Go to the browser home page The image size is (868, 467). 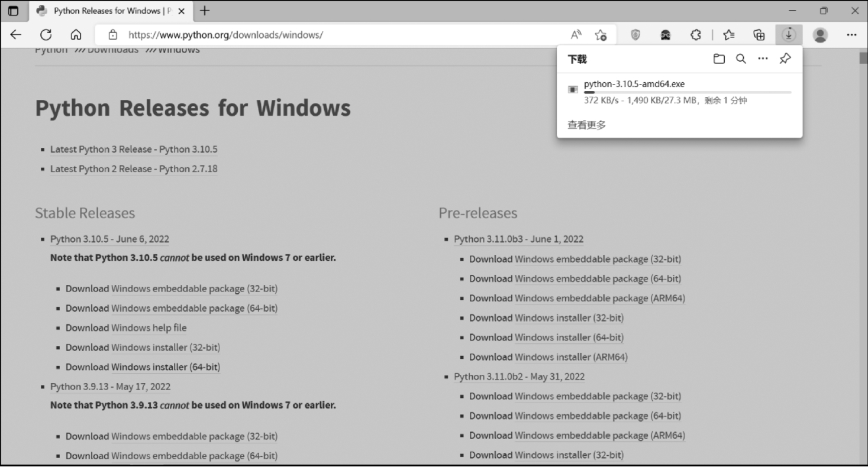point(76,35)
